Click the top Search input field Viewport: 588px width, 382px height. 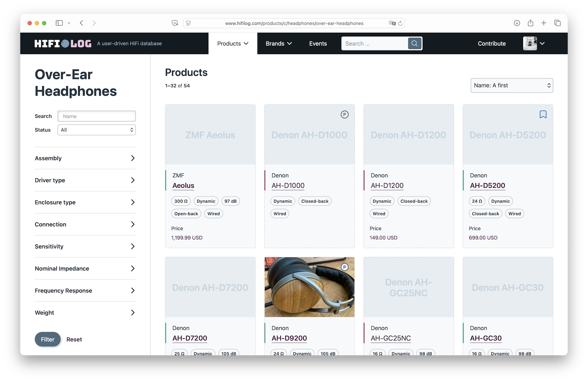click(x=375, y=43)
